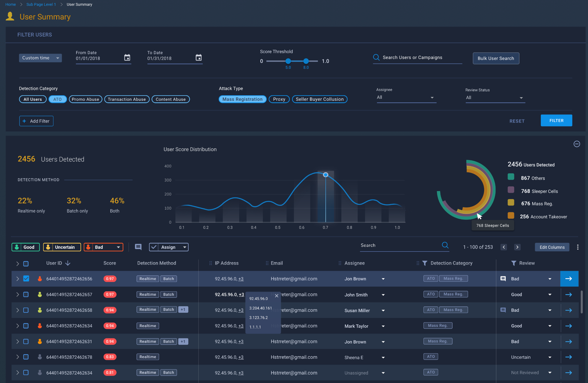Viewport: 588px width, 383px height.
Task: Collapse the summary panel with minus icon
Action: 577,144
